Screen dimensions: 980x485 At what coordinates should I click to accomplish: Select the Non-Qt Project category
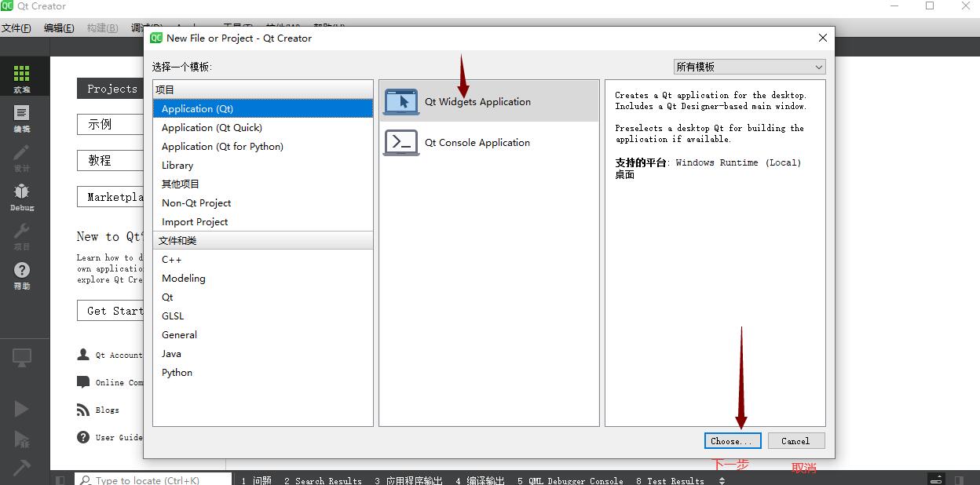(263, 202)
